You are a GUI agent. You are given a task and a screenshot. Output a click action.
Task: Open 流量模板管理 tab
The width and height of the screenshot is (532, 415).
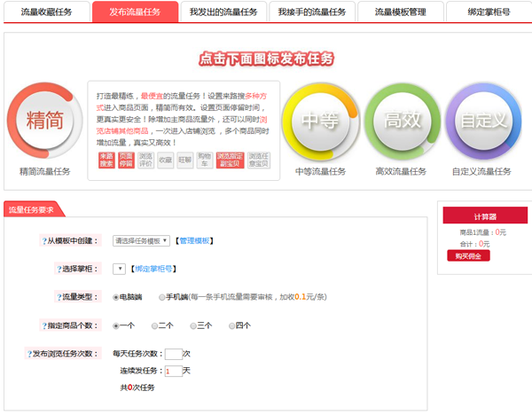(x=401, y=12)
